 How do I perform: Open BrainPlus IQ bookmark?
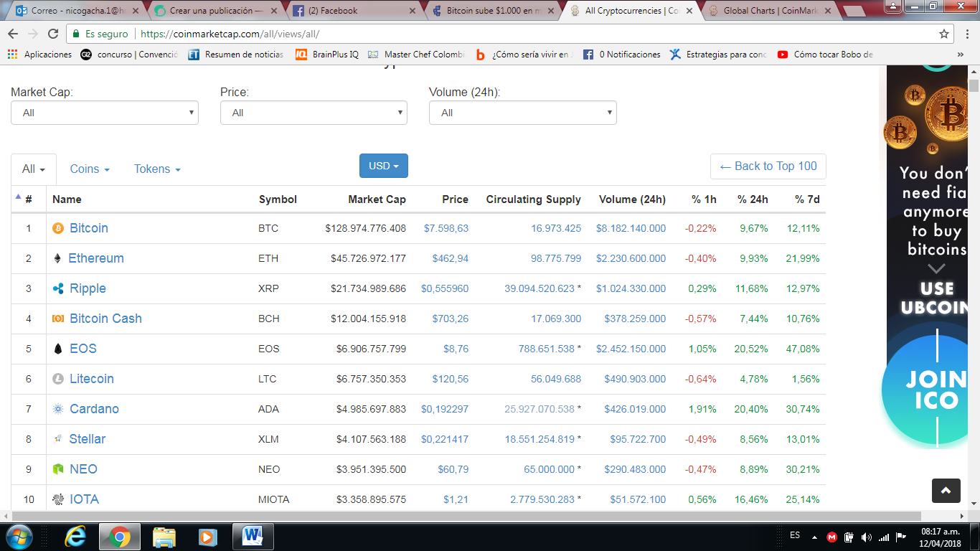coord(326,55)
